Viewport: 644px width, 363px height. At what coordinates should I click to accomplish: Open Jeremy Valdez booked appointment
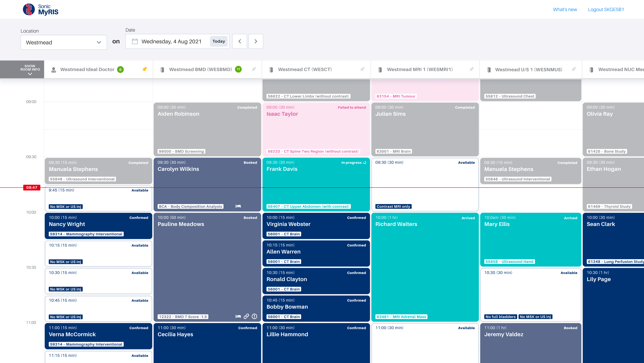pos(531,343)
